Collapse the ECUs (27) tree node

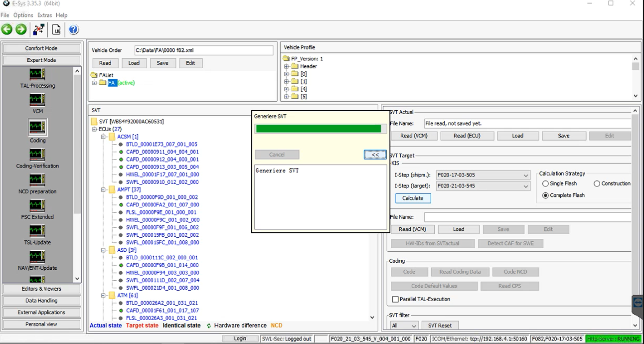click(95, 129)
